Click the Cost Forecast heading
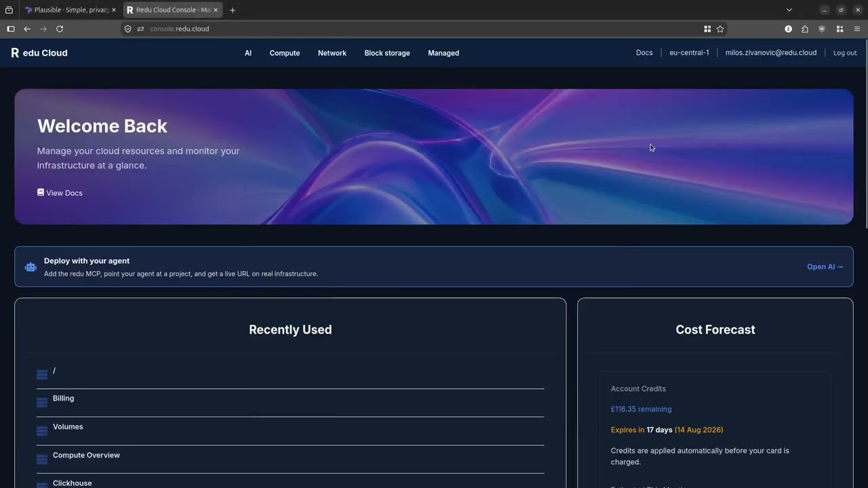The width and height of the screenshot is (868, 488). pyautogui.click(x=715, y=329)
